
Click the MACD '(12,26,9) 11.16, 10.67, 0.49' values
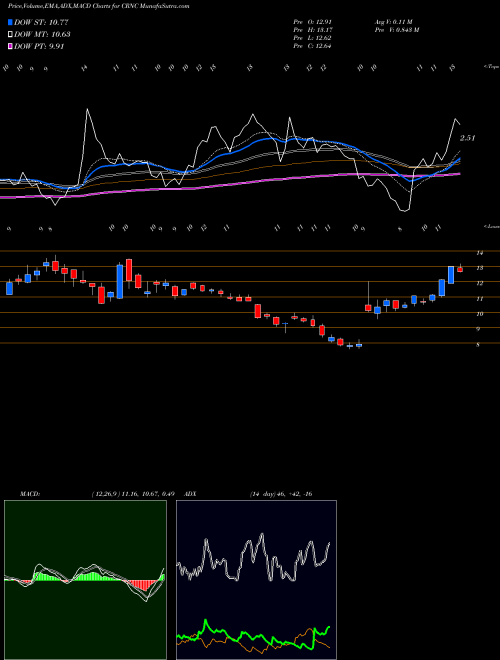tap(133, 494)
